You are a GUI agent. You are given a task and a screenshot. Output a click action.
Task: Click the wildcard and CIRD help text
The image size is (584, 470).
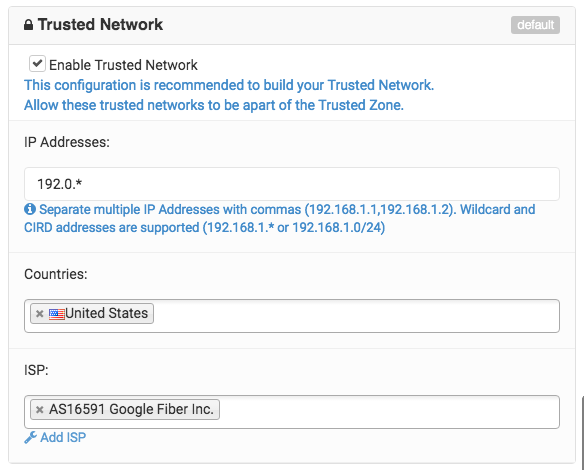(x=280, y=218)
